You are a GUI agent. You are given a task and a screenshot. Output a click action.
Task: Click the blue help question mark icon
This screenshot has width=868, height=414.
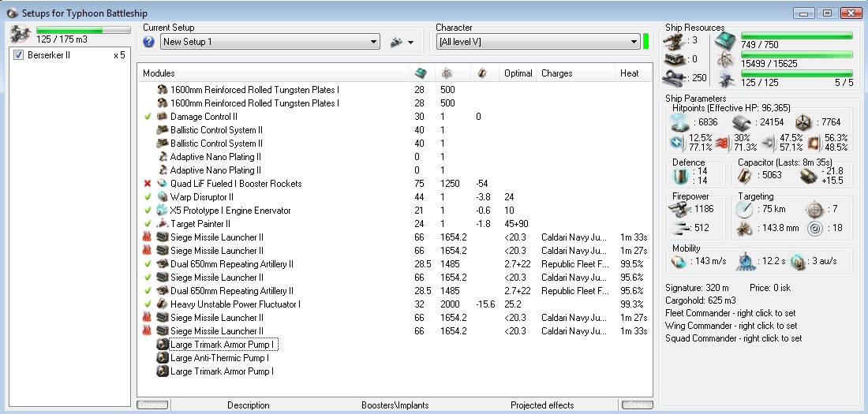pos(149,42)
